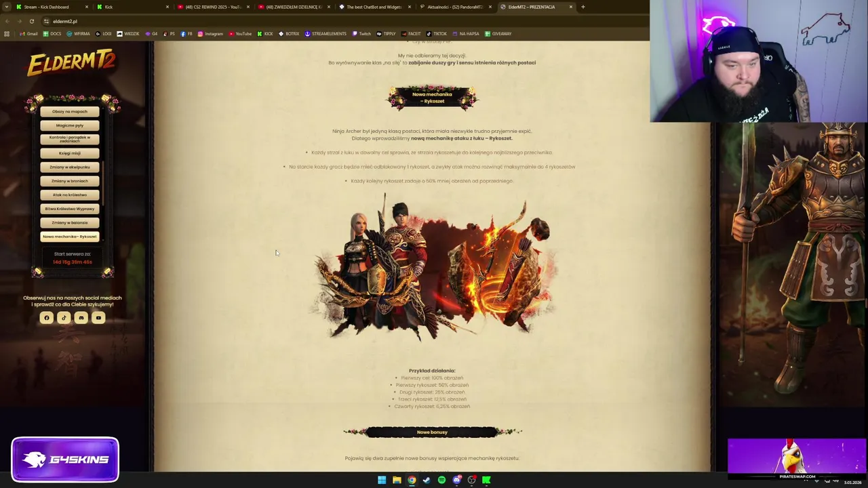
Task: Switch to the second tab titled Kick
Action: click(132, 7)
